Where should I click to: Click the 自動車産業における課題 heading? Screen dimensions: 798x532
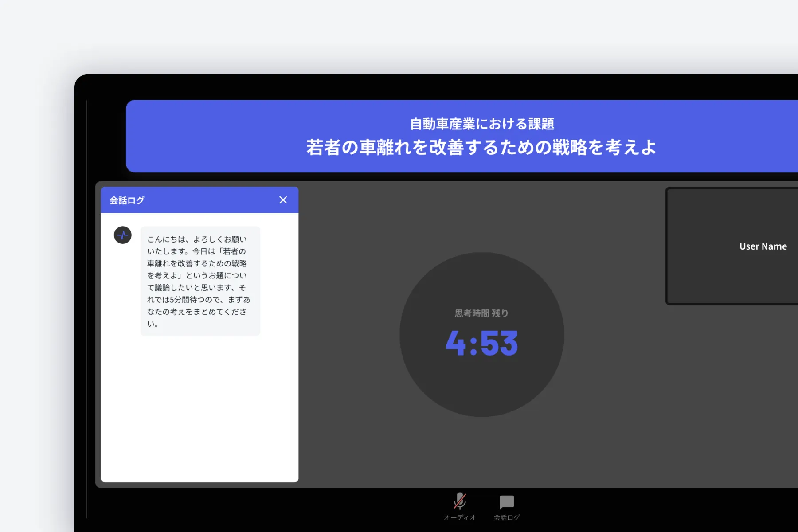pyautogui.click(x=482, y=124)
